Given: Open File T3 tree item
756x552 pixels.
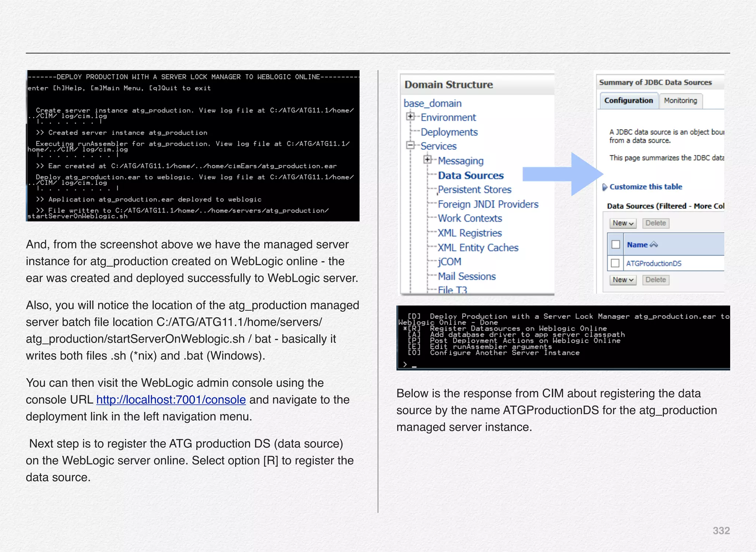Looking at the screenshot, I should (x=453, y=290).
